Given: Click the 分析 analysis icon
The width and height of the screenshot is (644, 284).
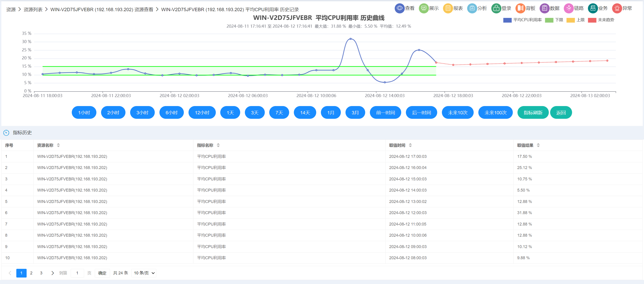Looking at the screenshot, I should click(x=472, y=8).
